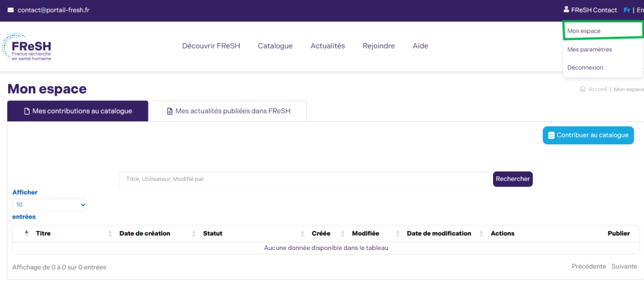Click the envelope icon beside contact email

pyautogui.click(x=10, y=11)
